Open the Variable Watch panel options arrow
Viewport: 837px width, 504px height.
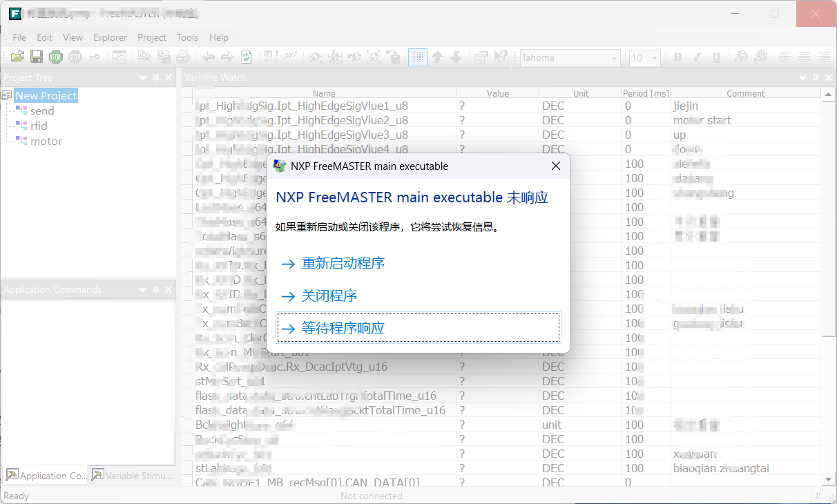[x=803, y=78]
